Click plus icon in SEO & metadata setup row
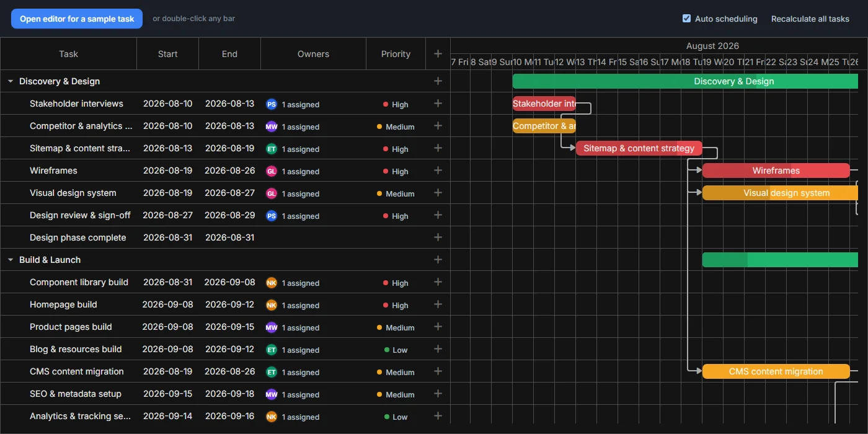The width and height of the screenshot is (868, 434). [438, 394]
